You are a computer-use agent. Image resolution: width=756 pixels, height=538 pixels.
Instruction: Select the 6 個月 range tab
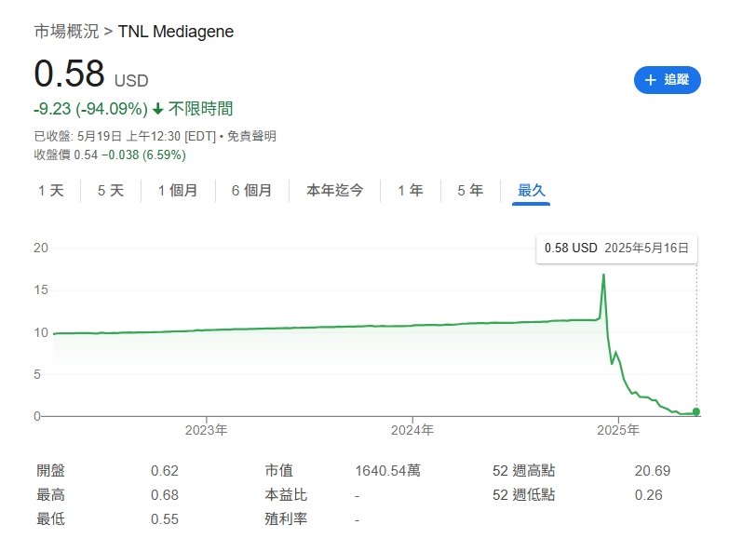[252, 191]
